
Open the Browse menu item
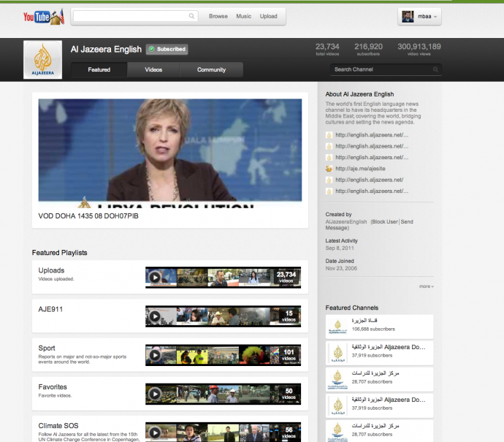(x=218, y=16)
